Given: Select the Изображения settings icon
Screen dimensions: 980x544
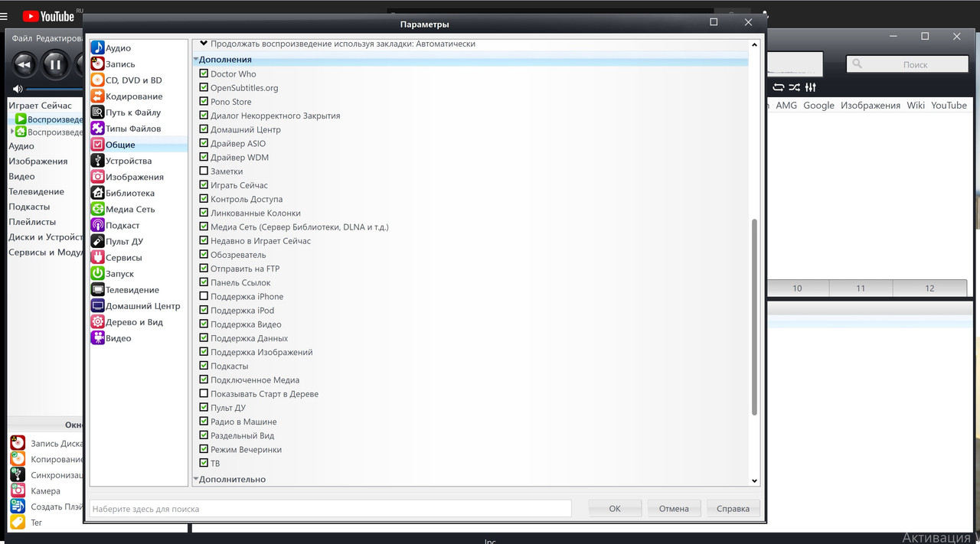Looking at the screenshot, I should pos(97,177).
